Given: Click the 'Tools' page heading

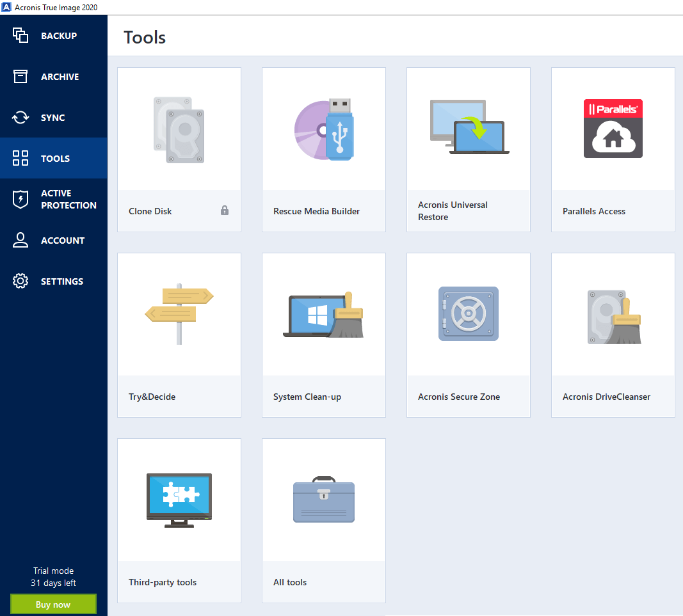Looking at the screenshot, I should 145,38.
